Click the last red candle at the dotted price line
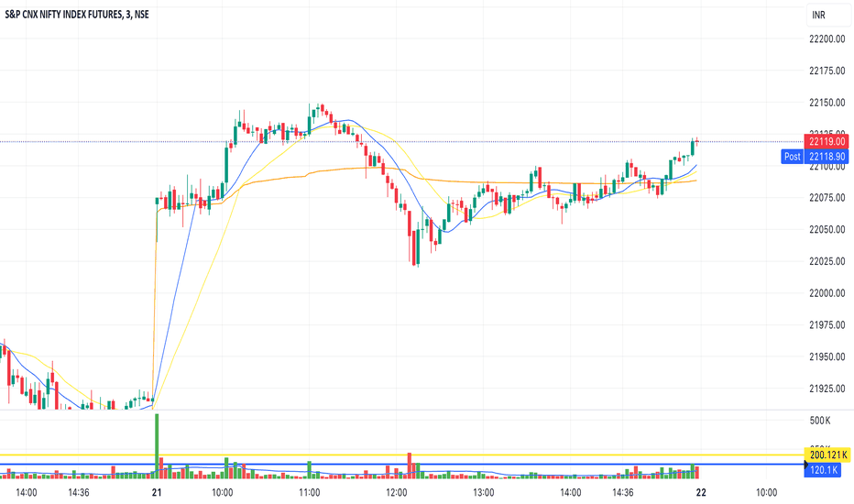Viewport: 854px width, 504px height. [696, 141]
